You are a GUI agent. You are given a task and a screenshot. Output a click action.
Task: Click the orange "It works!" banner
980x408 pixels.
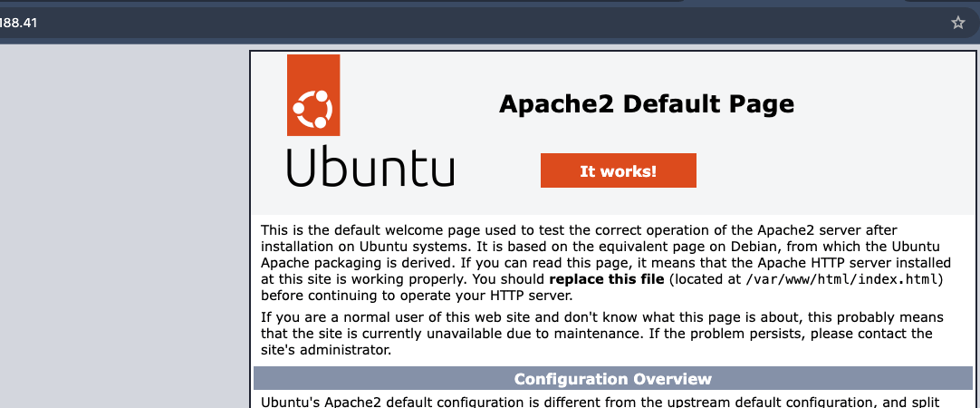(x=618, y=170)
